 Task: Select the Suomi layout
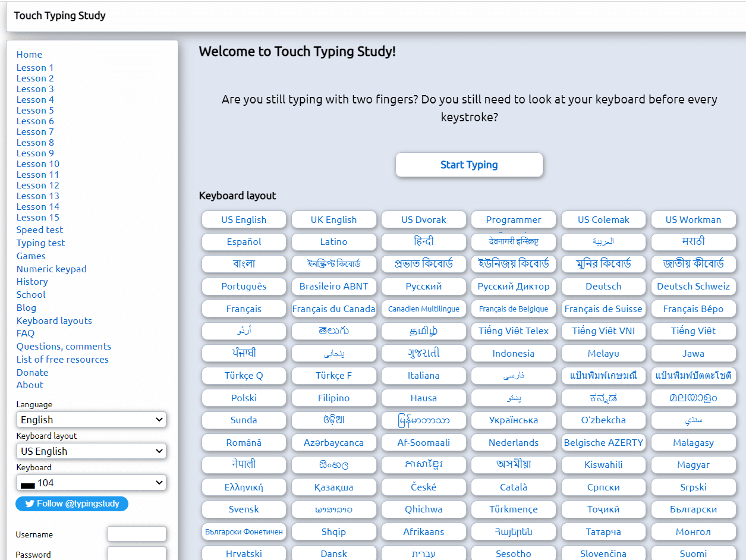[693, 553]
